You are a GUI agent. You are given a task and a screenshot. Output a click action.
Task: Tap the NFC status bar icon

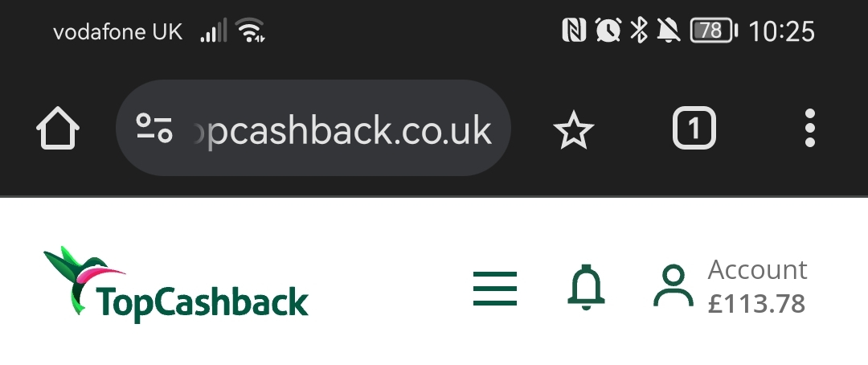574,30
